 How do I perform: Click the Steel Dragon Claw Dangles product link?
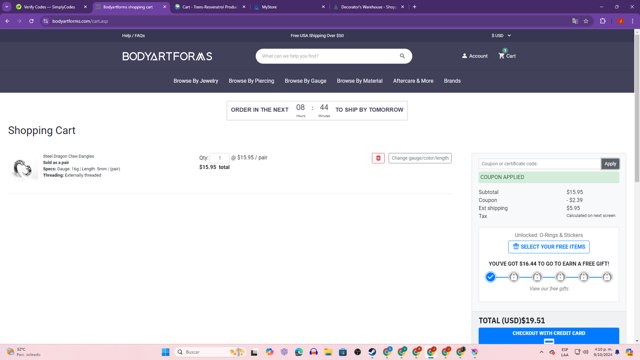(x=69, y=156)
